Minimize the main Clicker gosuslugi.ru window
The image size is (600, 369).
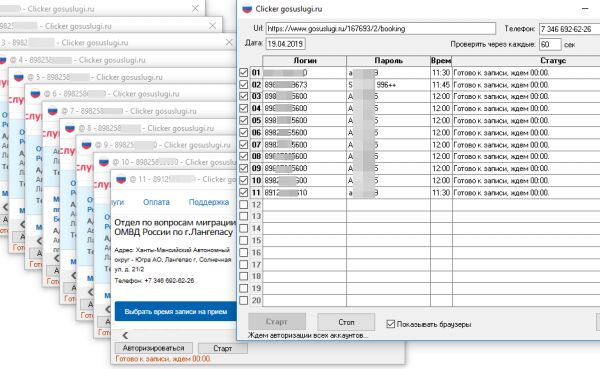pos(585,8)
